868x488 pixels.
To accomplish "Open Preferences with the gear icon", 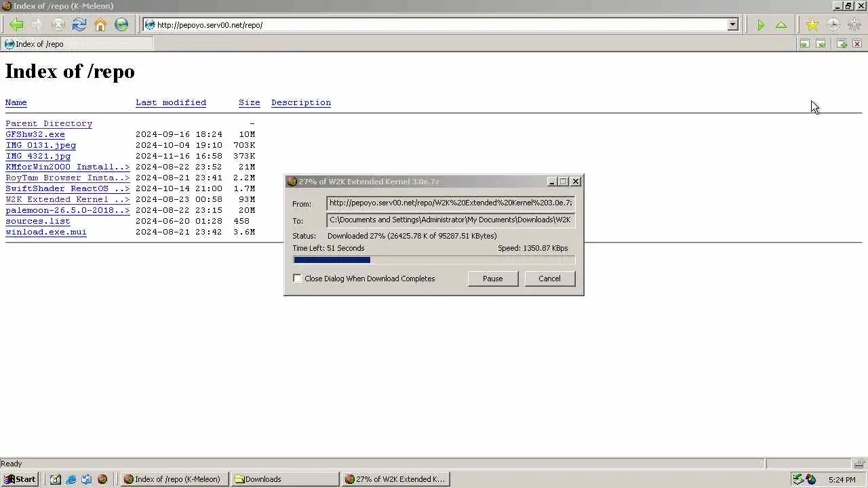I will coord(854,25).
